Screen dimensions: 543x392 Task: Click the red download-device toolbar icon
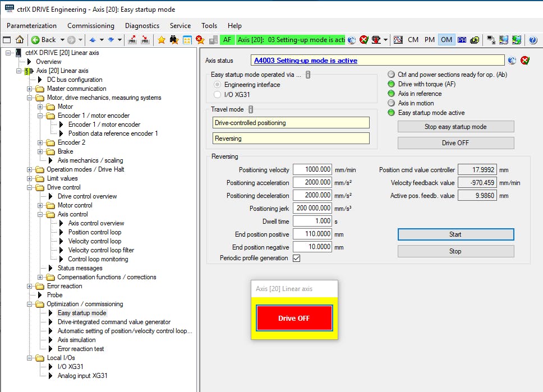pyautogui.click(x=376, y=40)
